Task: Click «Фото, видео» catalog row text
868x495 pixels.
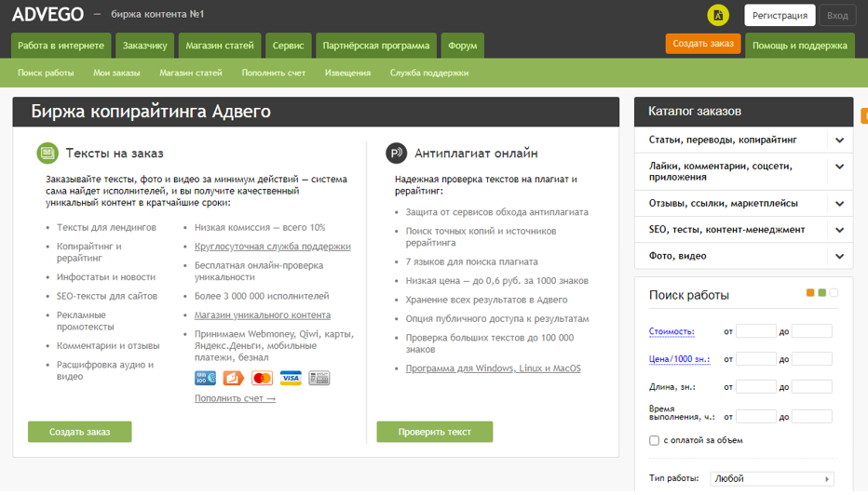Action: coord(678,256)
